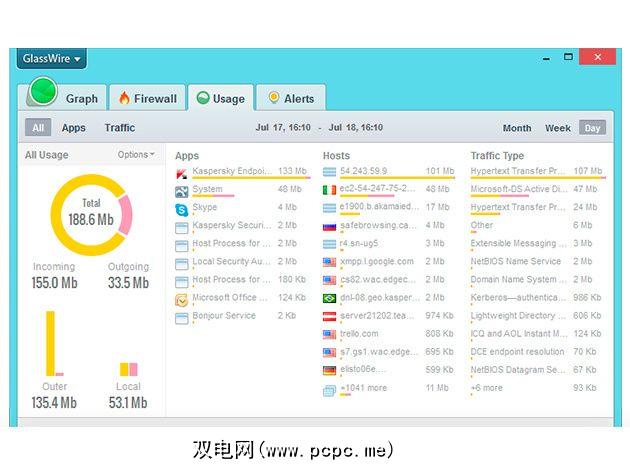Click the Austrian flag for server21202.tea
This screenshot has width=630, height=473.
[329, 316]
